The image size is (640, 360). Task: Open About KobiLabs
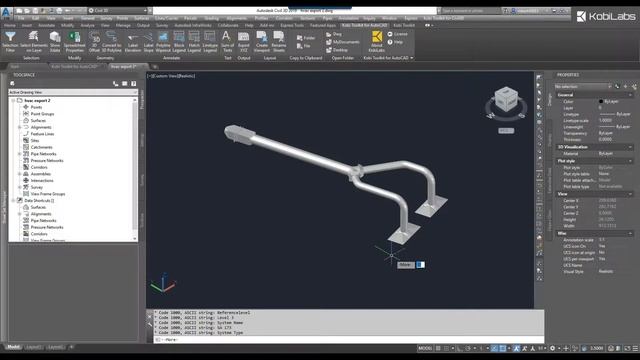[377, 42]
